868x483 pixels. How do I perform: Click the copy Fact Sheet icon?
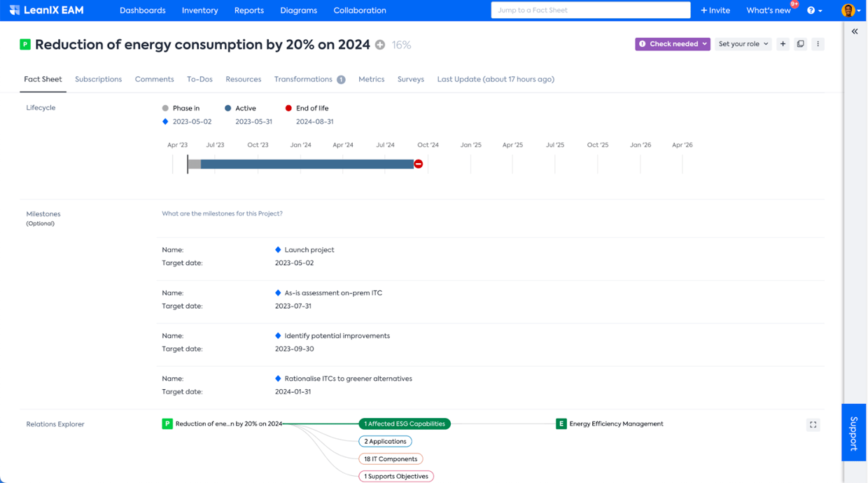coord(800,43)
